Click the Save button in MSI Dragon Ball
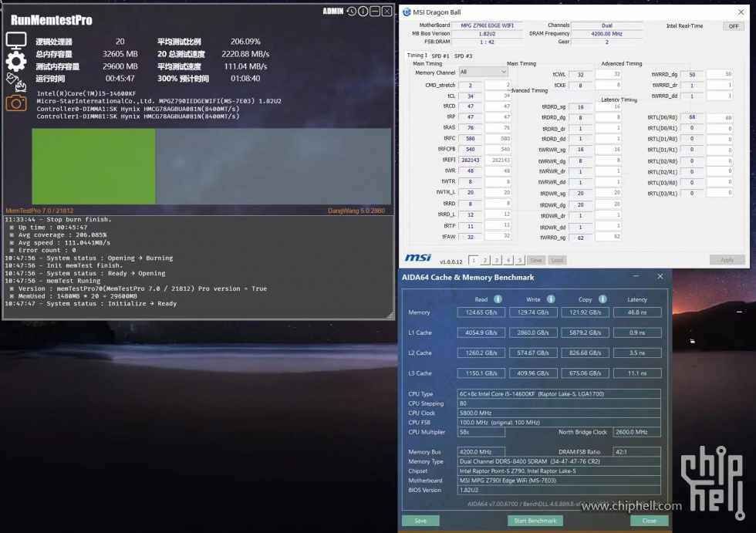The height and width of the screenshot is (533, 756). click(x=535, y=260)
